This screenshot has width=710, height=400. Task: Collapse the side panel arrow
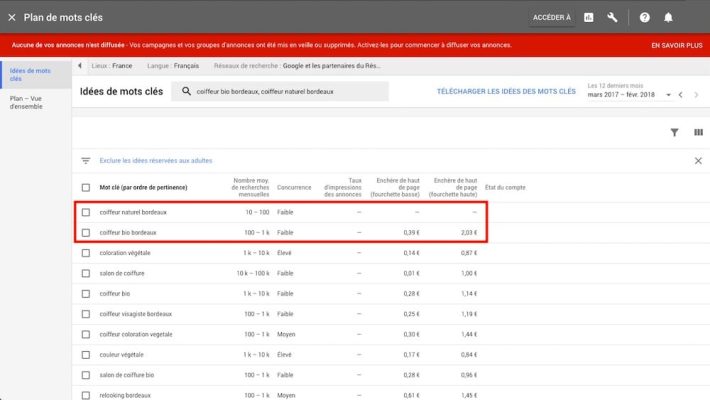pos(80,66)
